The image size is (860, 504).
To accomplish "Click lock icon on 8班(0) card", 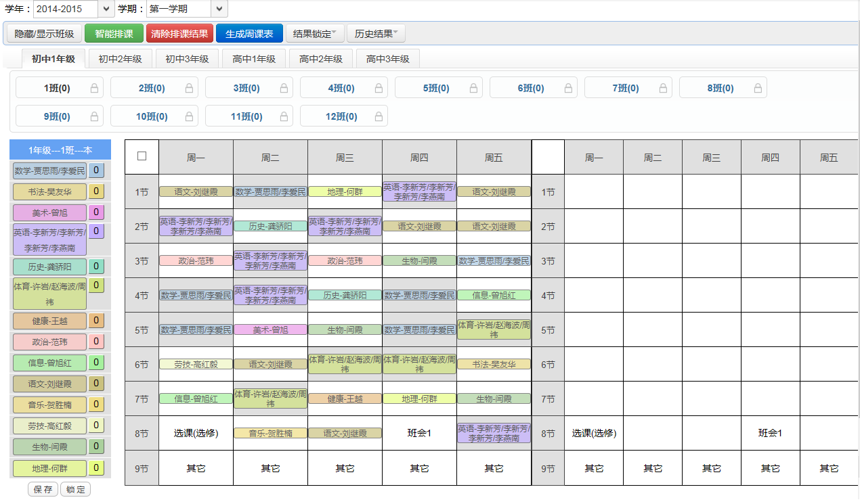I will click(x=758, y=88).
